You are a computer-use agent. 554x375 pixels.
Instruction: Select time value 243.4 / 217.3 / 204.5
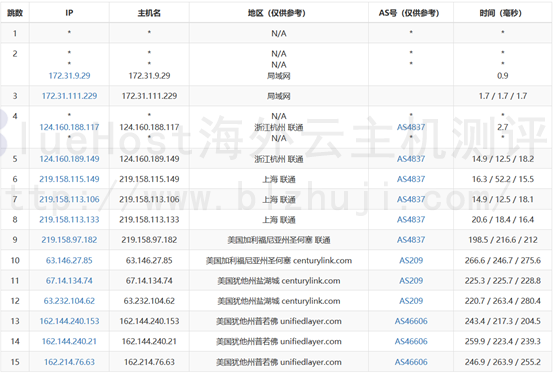pyautogui.click(x=502, y=321)
